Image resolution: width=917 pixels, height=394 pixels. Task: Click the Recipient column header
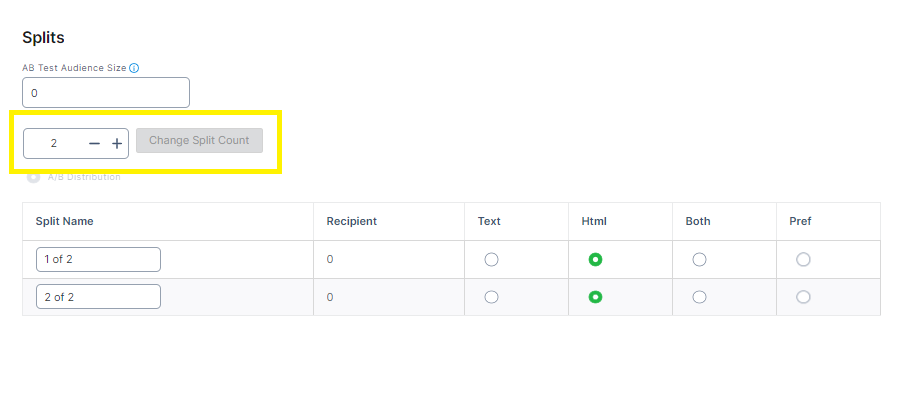(x=351, y=221)
